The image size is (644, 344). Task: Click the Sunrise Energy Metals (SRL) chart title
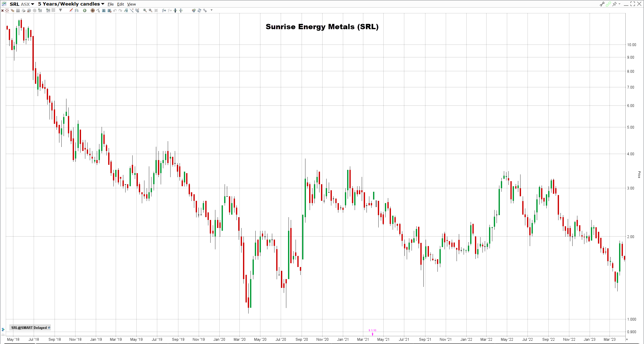pyautogui.click(x=322, y=27)
